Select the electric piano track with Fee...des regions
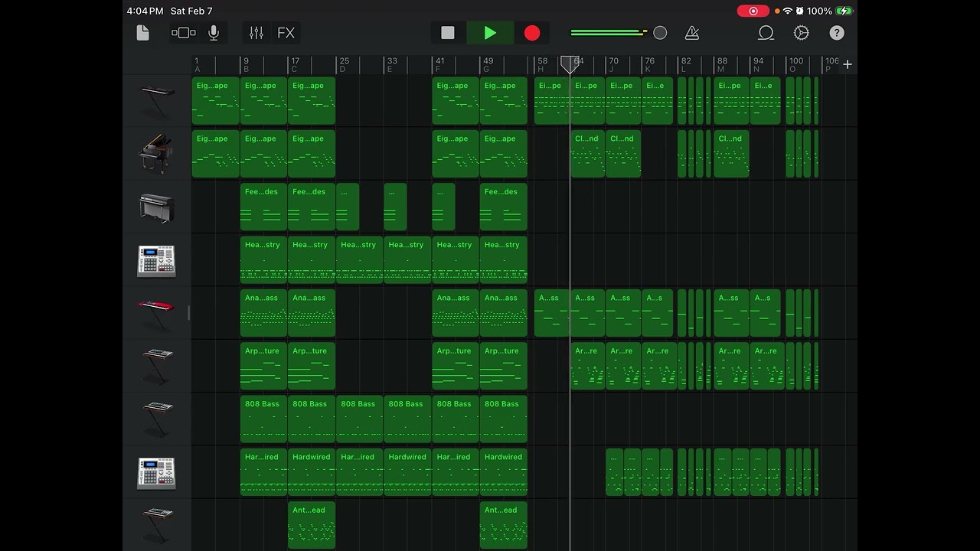Viewport: 980px width, 551px height. click(x=157, y=207)
